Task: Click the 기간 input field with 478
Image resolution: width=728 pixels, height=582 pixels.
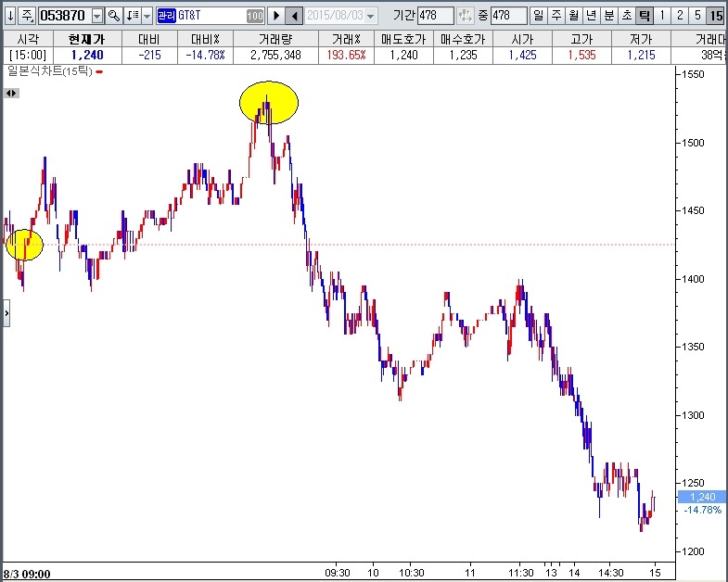Action: click(x=435, y=16)
